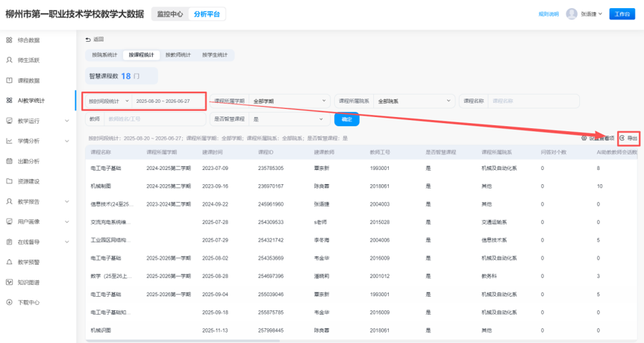Click the blue 确定 button
This screenshot has height=343, width=644.
point(347,119)
